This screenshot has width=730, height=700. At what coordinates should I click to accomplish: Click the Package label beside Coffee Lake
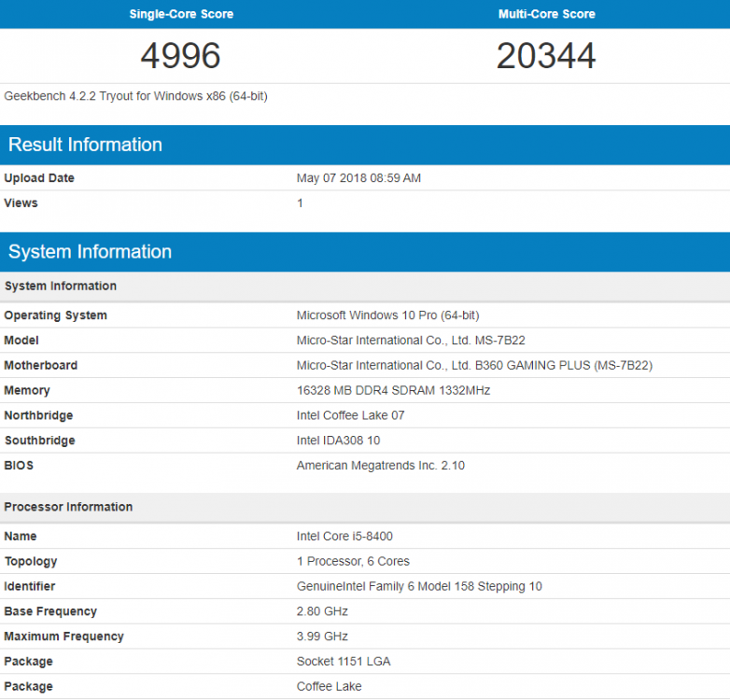coord(28,687)
